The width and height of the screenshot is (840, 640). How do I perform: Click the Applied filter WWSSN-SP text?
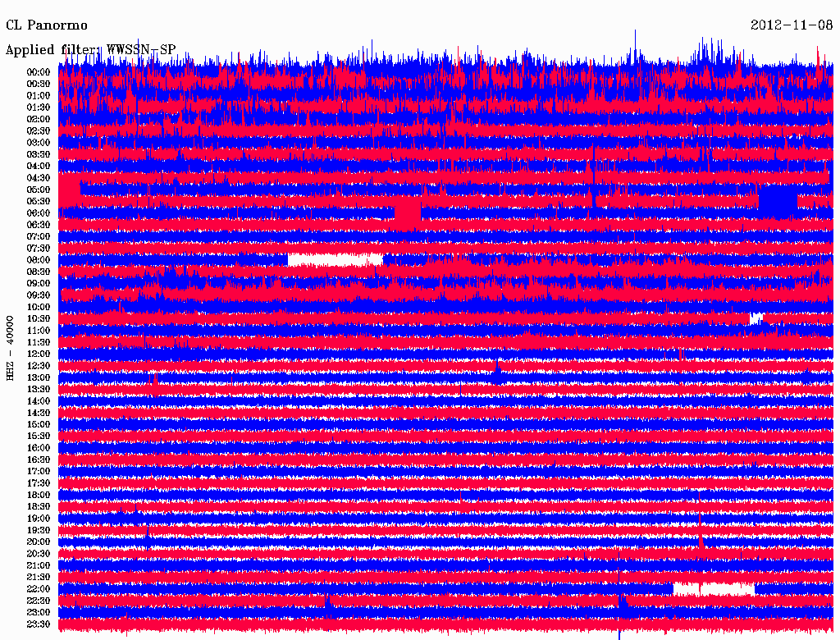[x=90, y=50]
